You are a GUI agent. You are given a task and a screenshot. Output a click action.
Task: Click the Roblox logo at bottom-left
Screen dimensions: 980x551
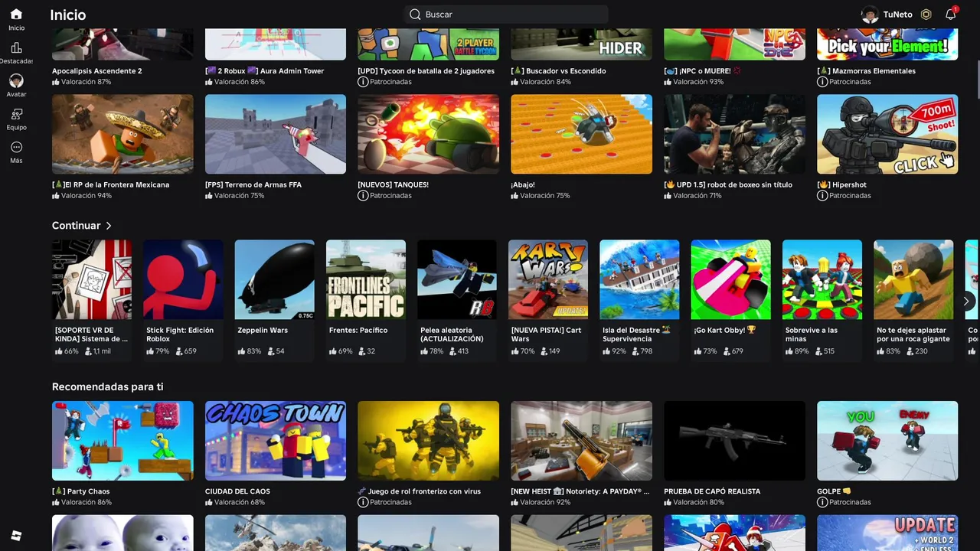click(16, 536)
